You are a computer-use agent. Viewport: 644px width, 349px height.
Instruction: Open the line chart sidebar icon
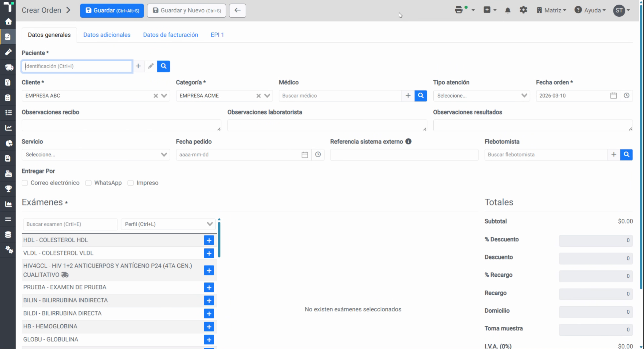coord(8,128)
